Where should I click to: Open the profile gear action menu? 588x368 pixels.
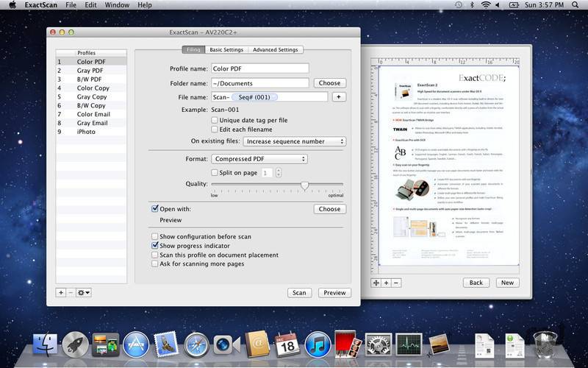(85, 292)
